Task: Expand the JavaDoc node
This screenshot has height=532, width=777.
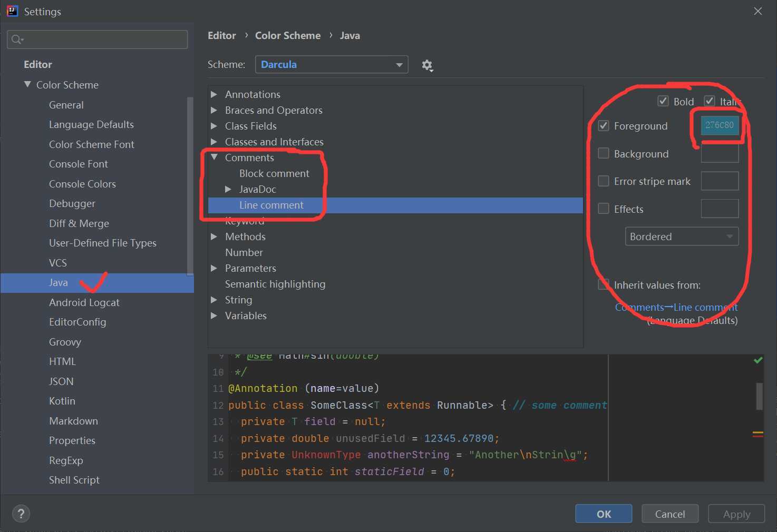Action: tap(228, 189)
